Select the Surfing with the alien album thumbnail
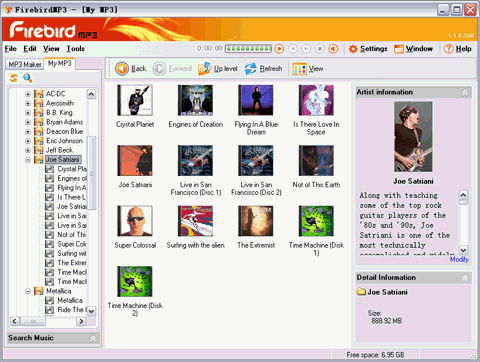This screenshot has width=480, height=362. tap(195, 221)
